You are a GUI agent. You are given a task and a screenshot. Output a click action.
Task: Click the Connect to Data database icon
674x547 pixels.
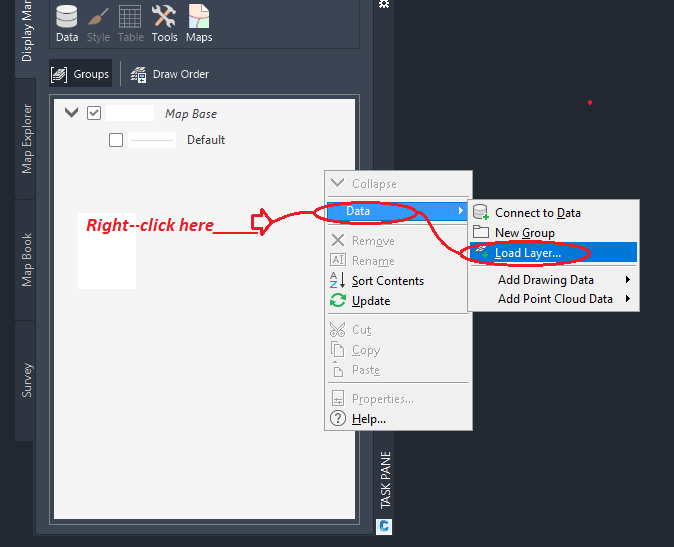pos(481,212)
